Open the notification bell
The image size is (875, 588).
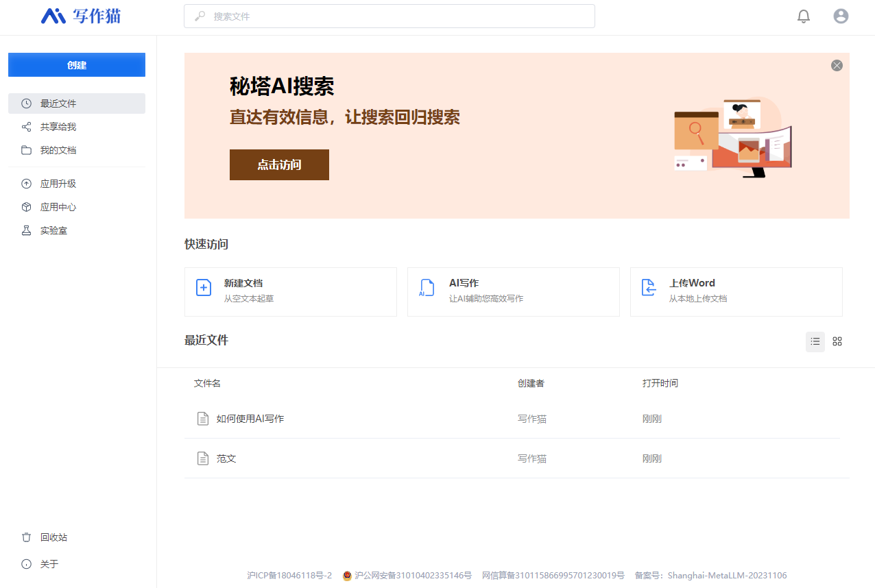coord(803,16)
